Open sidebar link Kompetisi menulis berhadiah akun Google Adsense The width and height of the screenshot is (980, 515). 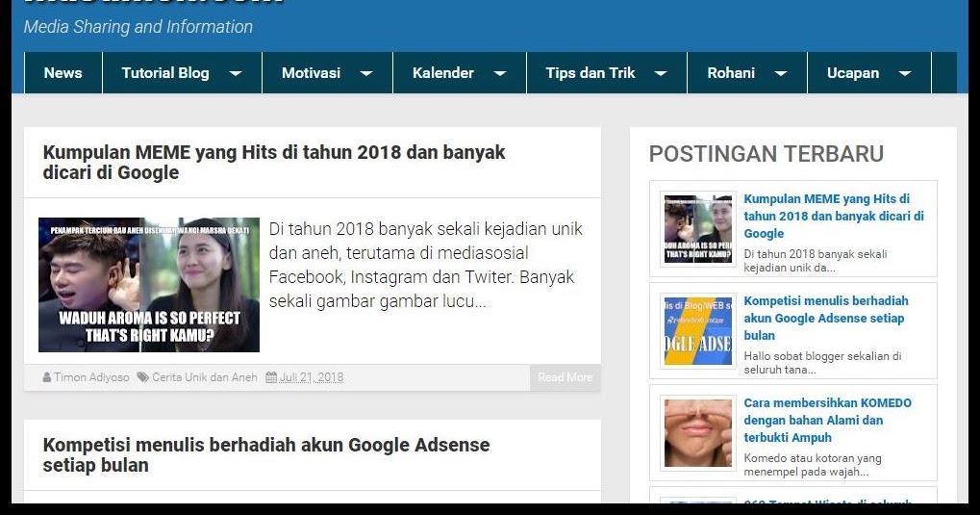click(825, 318)
